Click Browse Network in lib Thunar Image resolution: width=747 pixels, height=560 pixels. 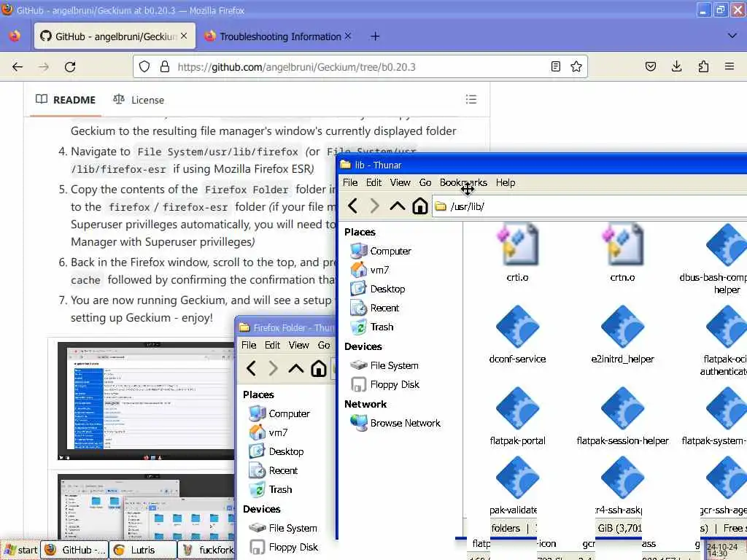click(395, 423)
